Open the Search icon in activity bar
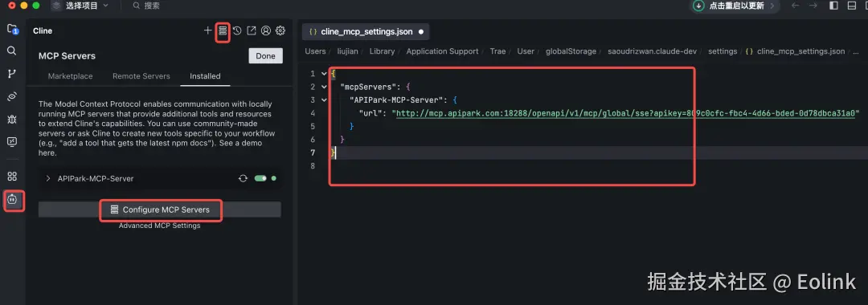868x305 pixels. [11, 51]
